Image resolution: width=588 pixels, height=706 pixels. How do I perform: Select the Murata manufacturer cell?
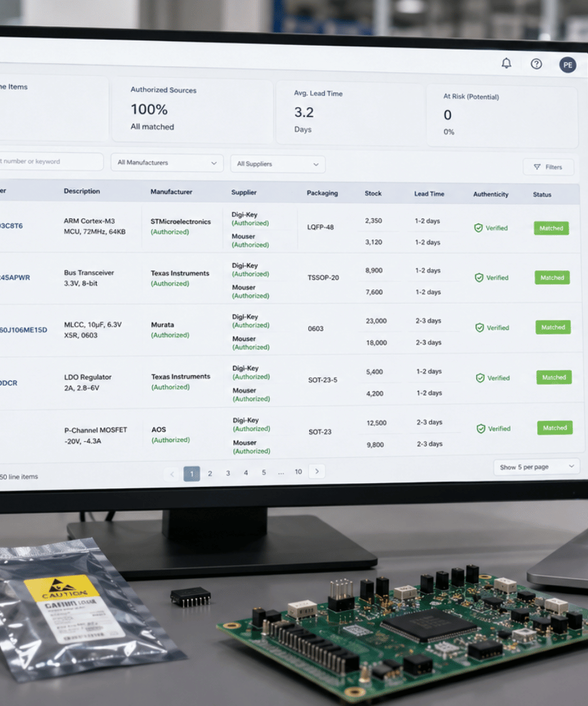(x=170, y=329)
